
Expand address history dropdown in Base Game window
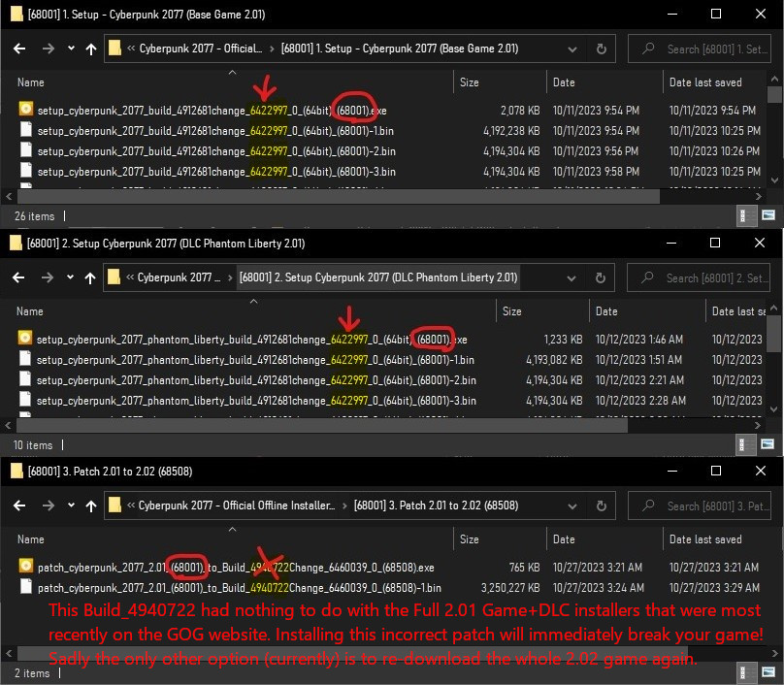pos(572,49)
